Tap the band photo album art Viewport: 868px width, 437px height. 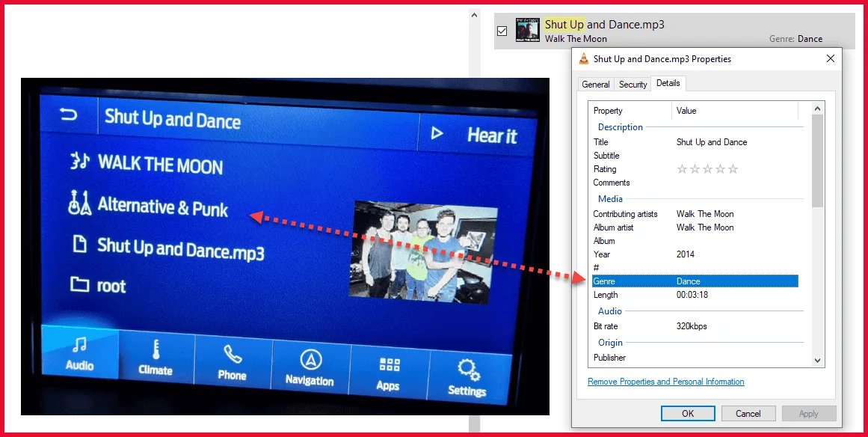pos(422,252)
